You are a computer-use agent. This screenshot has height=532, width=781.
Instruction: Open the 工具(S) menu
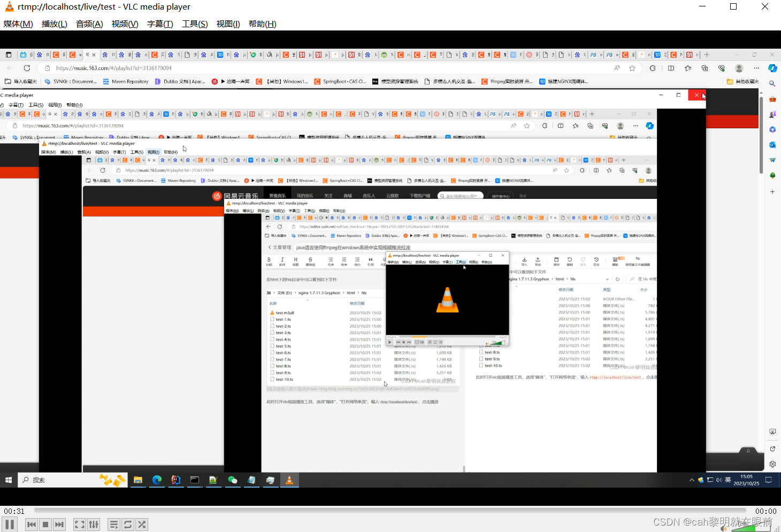195,24
